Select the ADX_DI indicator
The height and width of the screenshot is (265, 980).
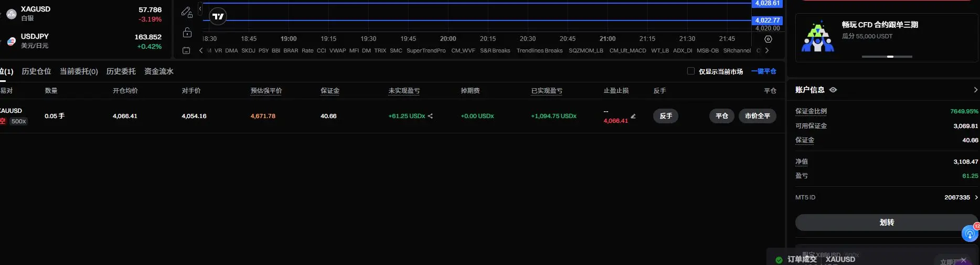[x=683, y=51]
